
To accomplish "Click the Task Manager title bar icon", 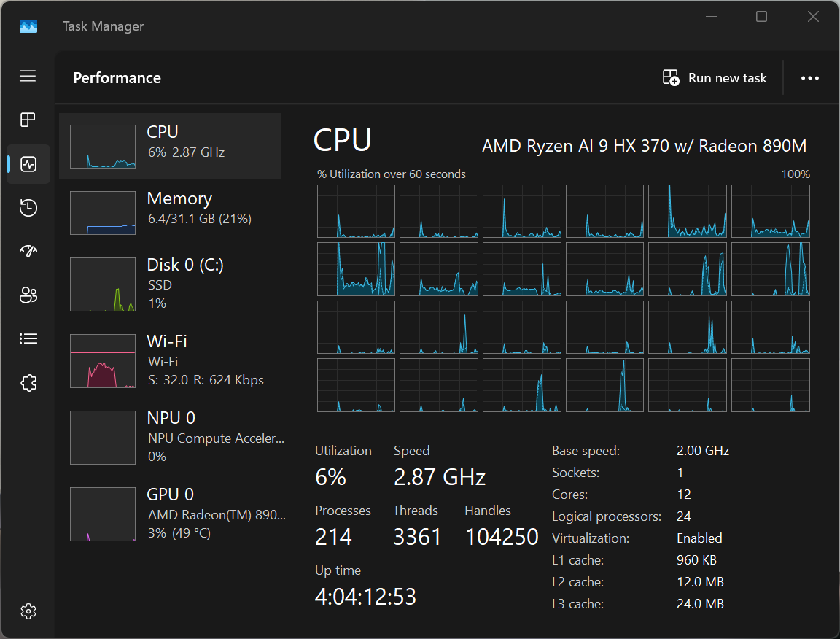I will tap(28, 26).
